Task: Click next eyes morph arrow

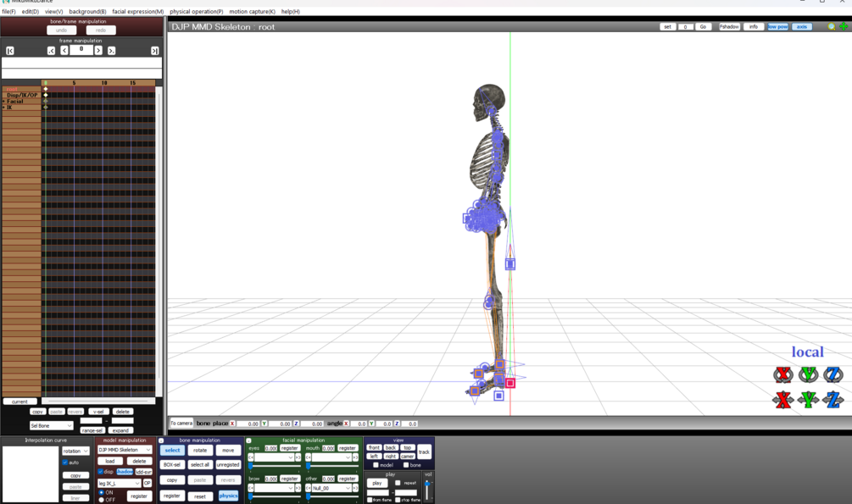Action: click(x=298, y=458)
